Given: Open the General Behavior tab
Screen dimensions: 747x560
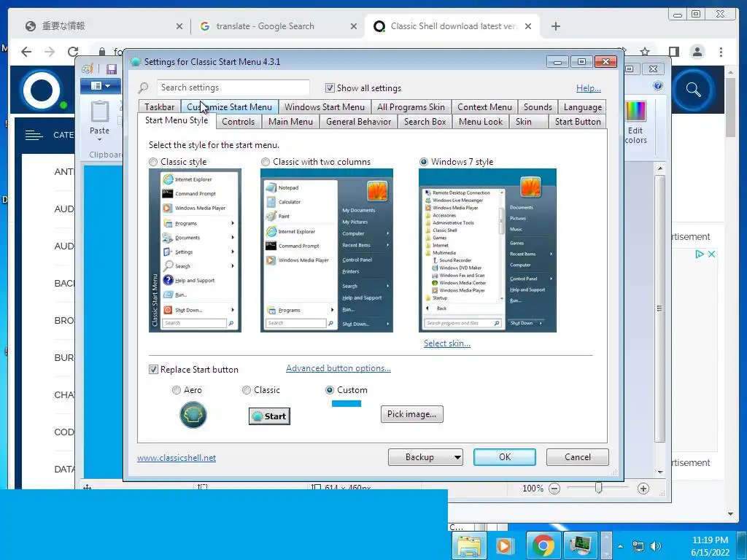Looking at the screenshot, I should 359,122.
